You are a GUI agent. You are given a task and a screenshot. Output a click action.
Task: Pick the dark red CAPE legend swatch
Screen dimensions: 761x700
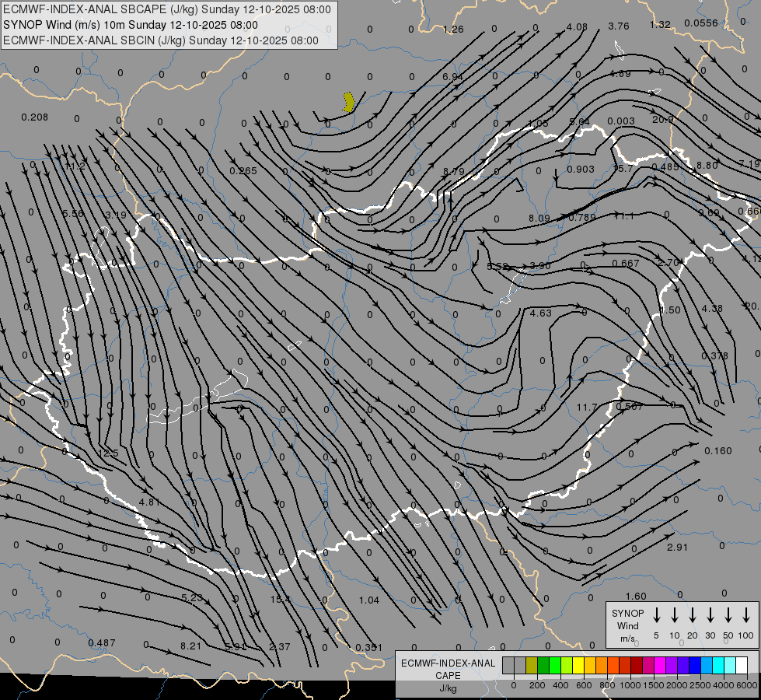point(637,665)
